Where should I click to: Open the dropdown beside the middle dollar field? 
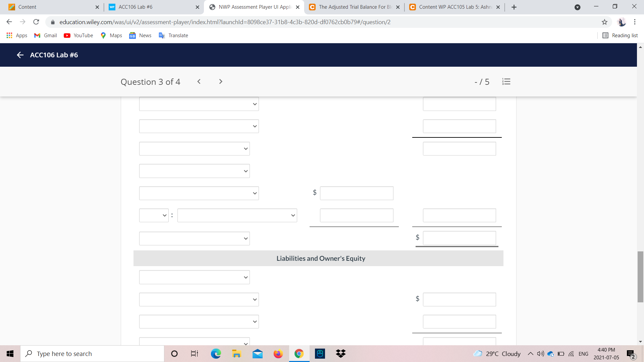coord(199,193)
